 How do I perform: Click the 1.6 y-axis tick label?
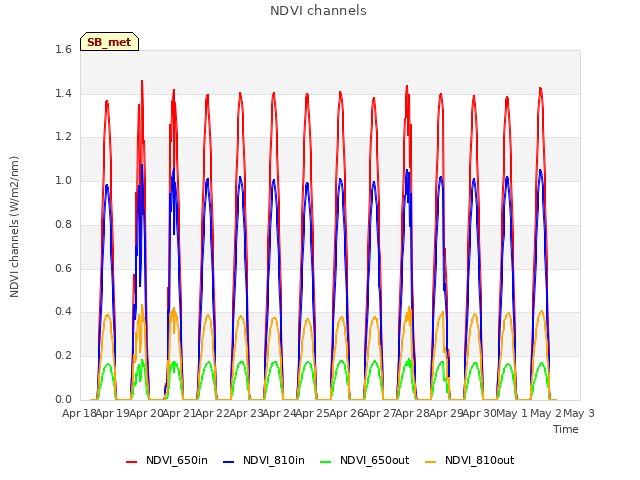pos(63,49)
